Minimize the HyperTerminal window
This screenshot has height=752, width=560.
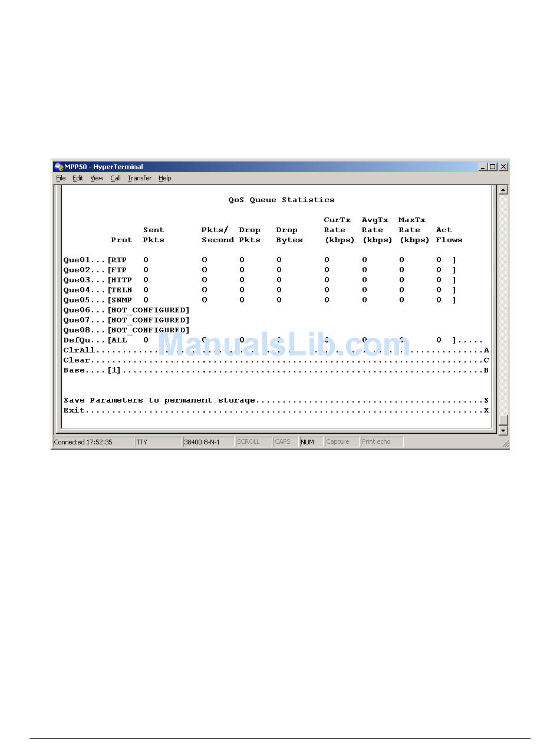483,167
